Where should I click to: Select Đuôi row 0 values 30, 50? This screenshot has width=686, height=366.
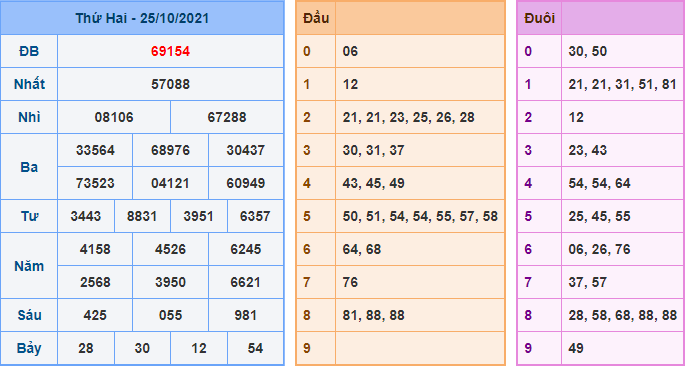click(588, 52)
